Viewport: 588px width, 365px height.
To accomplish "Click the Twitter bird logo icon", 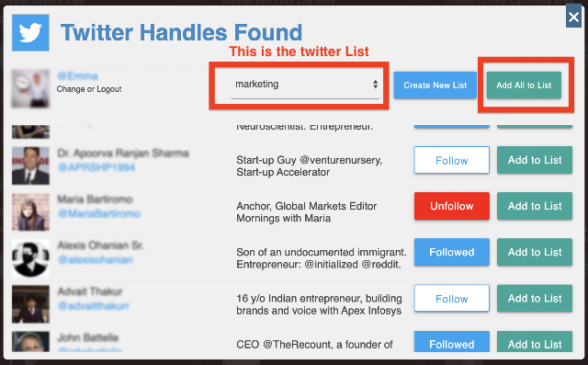I will pos(30,32).
